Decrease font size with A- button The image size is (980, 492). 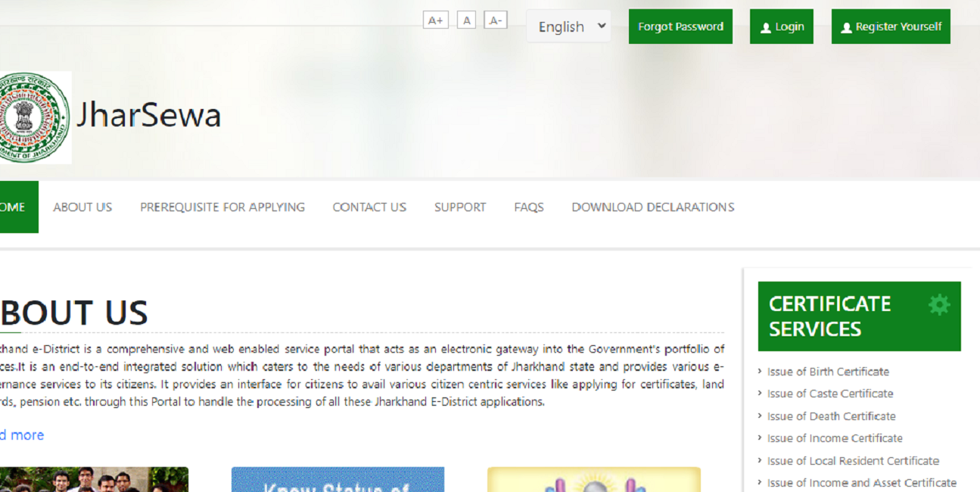(x=495, y=20)
